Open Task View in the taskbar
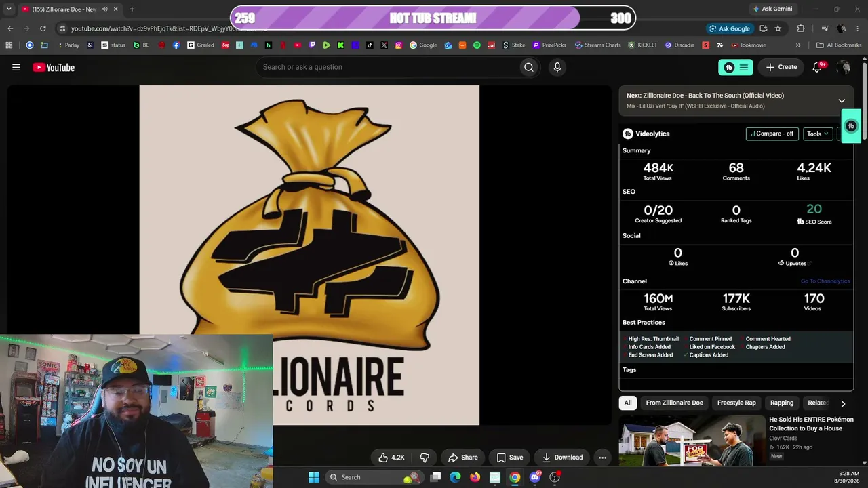Viewport: 868px width, 488px height. click(x=435, y=477)
